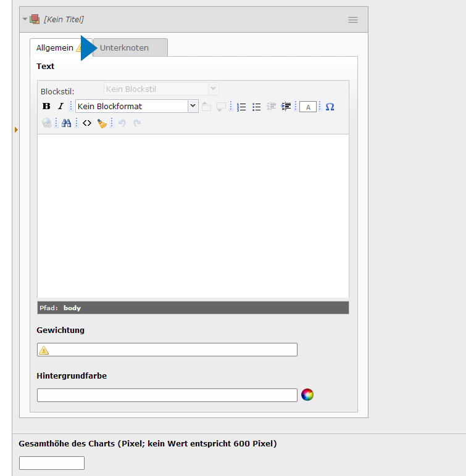The width and height of the screenshot is (466, 476).
Task: Toggle HTML source code view
Action: pyautogui.click(x=87, y=123)
